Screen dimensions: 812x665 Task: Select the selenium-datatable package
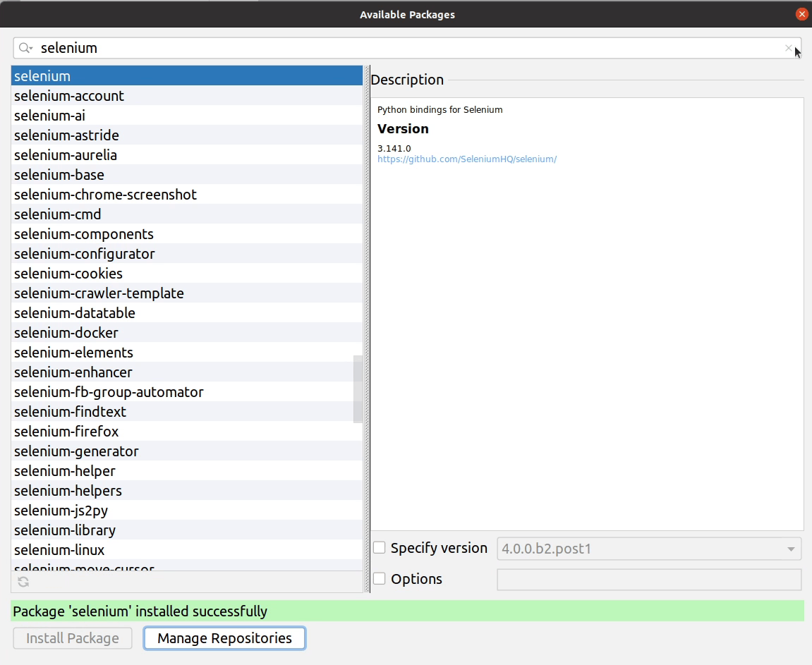[74, 312]
